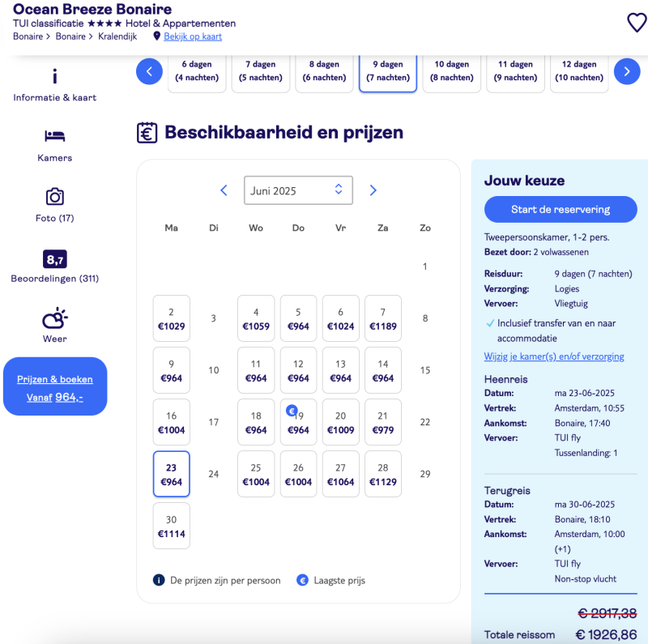
Task: Click the Non-stop vlucht text
Action: click(x=585, y=578)
